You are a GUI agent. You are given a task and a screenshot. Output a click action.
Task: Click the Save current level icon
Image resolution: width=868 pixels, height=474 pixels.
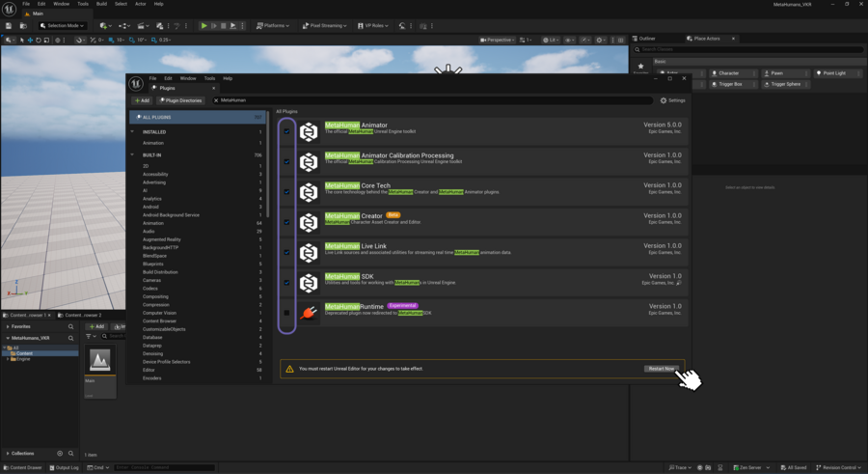[9, 25]
